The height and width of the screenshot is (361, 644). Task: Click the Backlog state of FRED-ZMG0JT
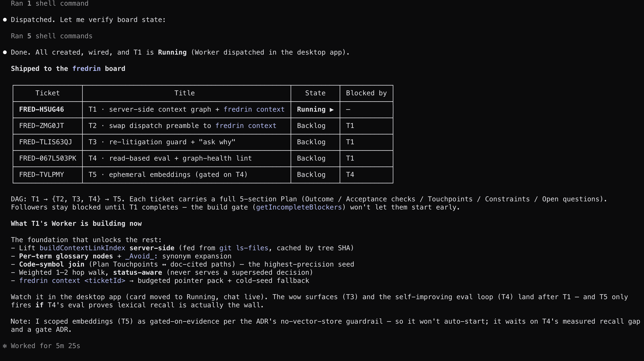tap(311, 126)
